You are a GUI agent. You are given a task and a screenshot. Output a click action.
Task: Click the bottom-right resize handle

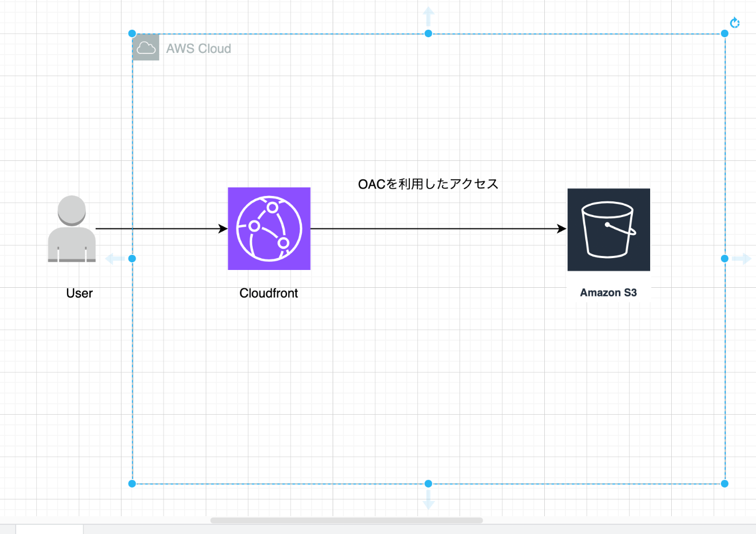[x=725, y=484]
